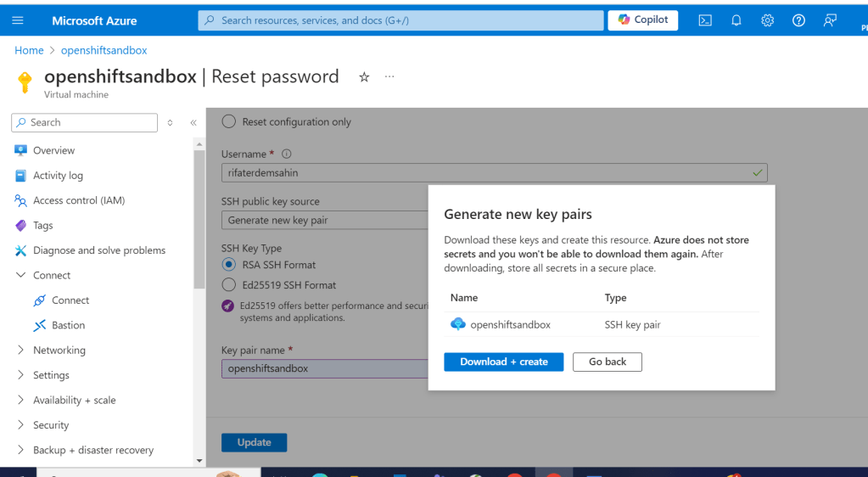Click the Activity log icon
This screenshot has height=477, width=868.
[20, 176]
